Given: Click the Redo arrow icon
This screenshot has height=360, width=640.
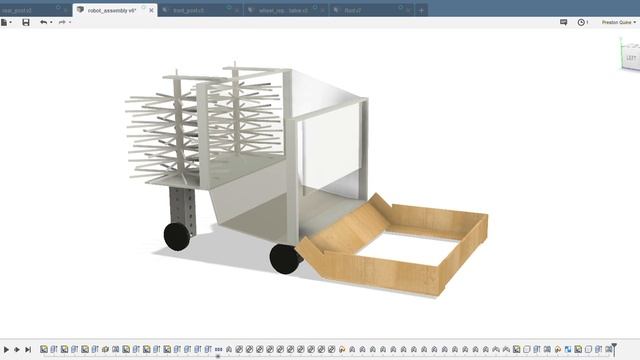Looking at the screenshot, I should 62,22.
